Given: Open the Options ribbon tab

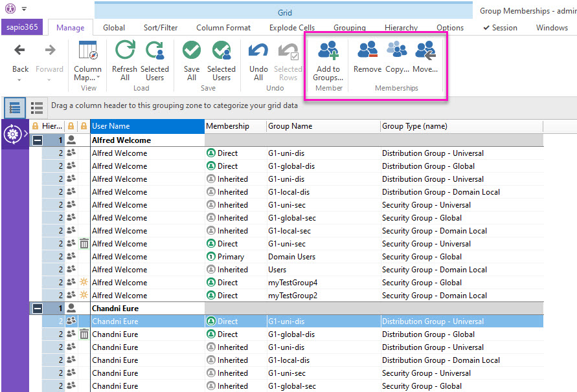Looking at the screenshot, I should click(x=450, y=28).
